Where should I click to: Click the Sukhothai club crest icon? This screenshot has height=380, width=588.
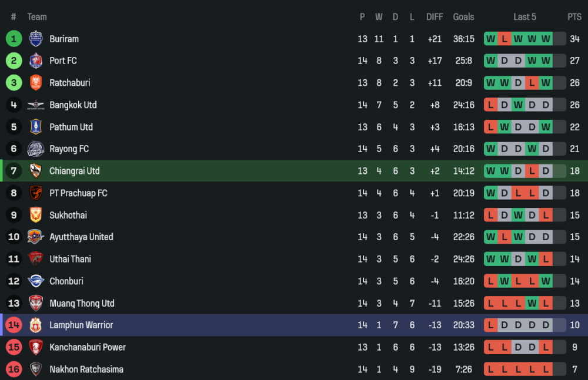tap(36, 215)
